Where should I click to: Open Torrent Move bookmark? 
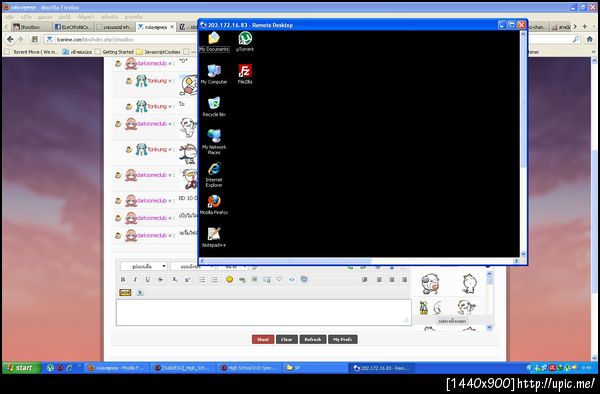click(31, 52)
